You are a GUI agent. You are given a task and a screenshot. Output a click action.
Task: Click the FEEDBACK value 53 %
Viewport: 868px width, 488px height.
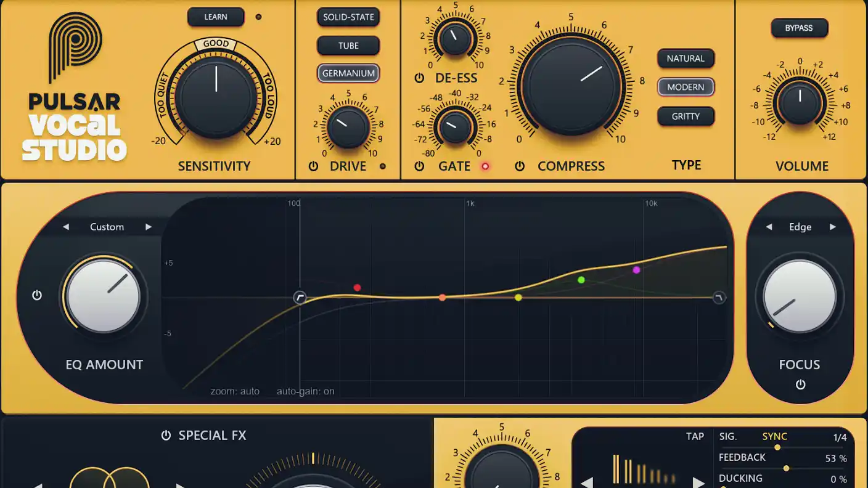836,458
